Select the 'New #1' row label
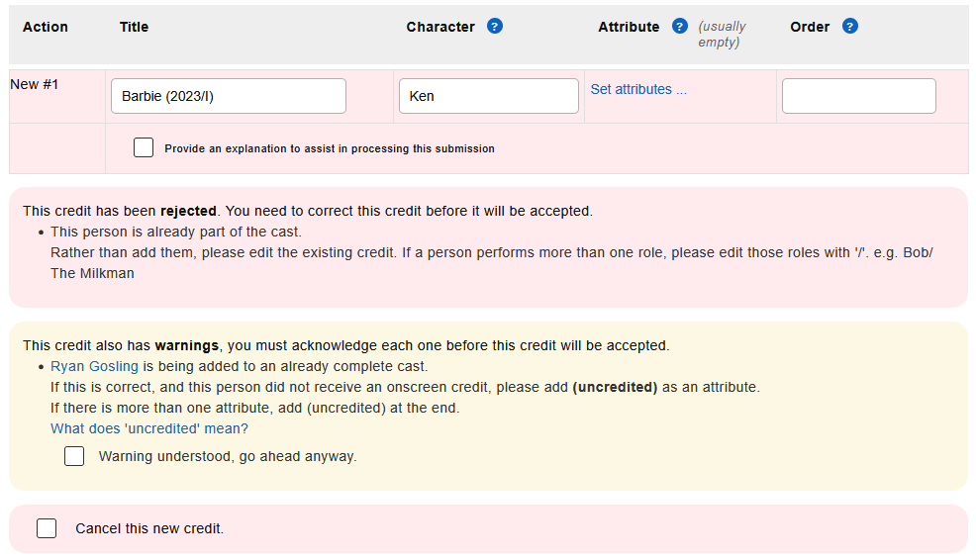976x560 pixels. pos(35,84)
